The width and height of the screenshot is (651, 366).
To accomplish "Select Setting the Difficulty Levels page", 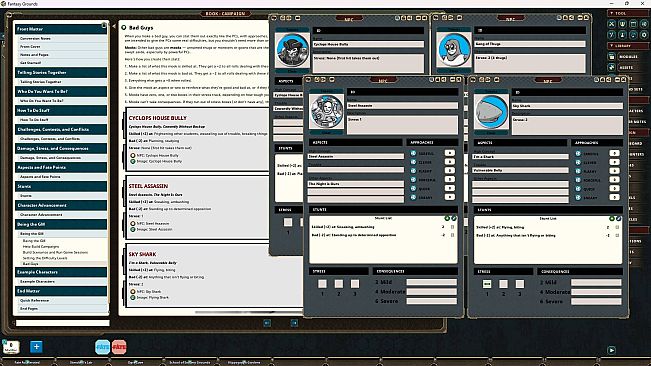I will tap(45, 258).
